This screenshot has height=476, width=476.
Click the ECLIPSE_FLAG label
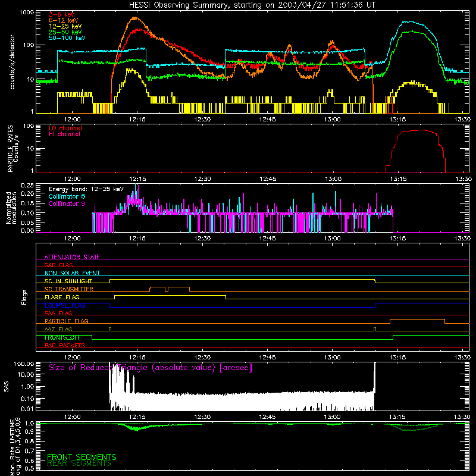point(65,305)
